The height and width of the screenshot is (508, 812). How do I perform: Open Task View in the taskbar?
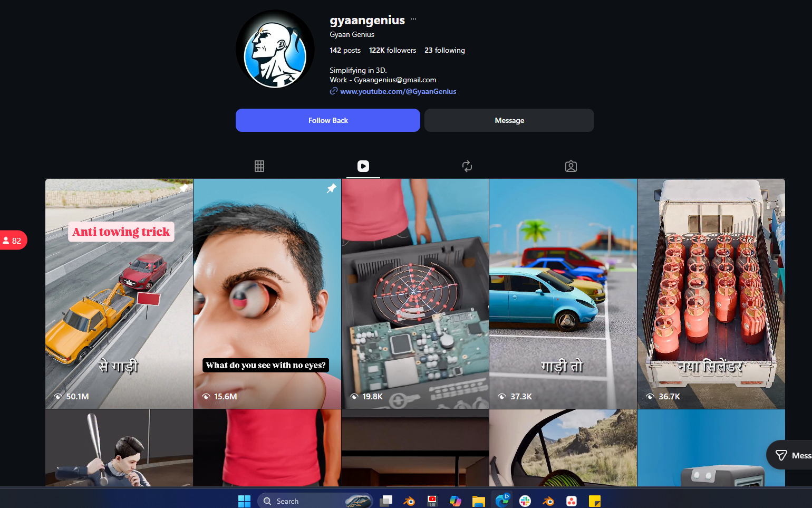pos(386,501)
